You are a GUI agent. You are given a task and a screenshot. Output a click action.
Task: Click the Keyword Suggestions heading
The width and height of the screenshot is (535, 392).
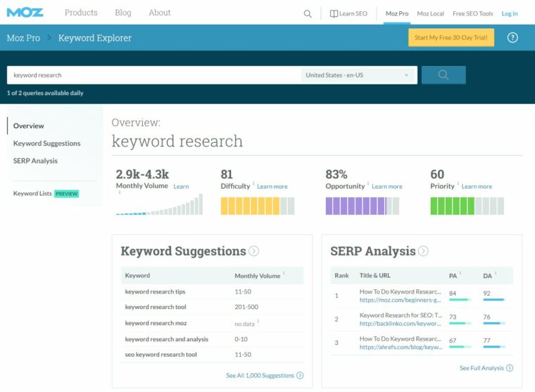coord(183,251)
